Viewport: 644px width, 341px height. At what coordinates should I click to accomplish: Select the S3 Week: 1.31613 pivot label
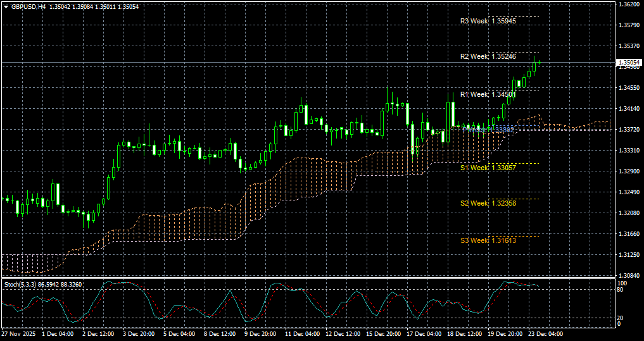pyautogui.click(x=488, y=240)
